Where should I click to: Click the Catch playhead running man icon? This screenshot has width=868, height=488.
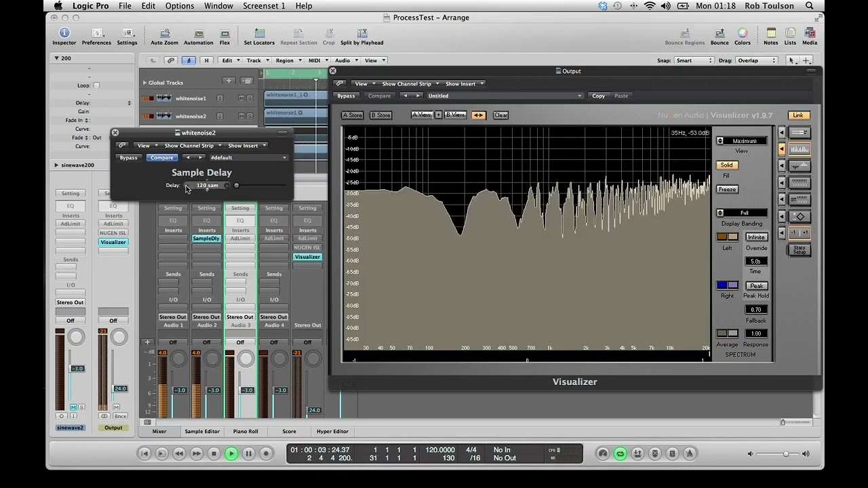click(x=189, y=60)
